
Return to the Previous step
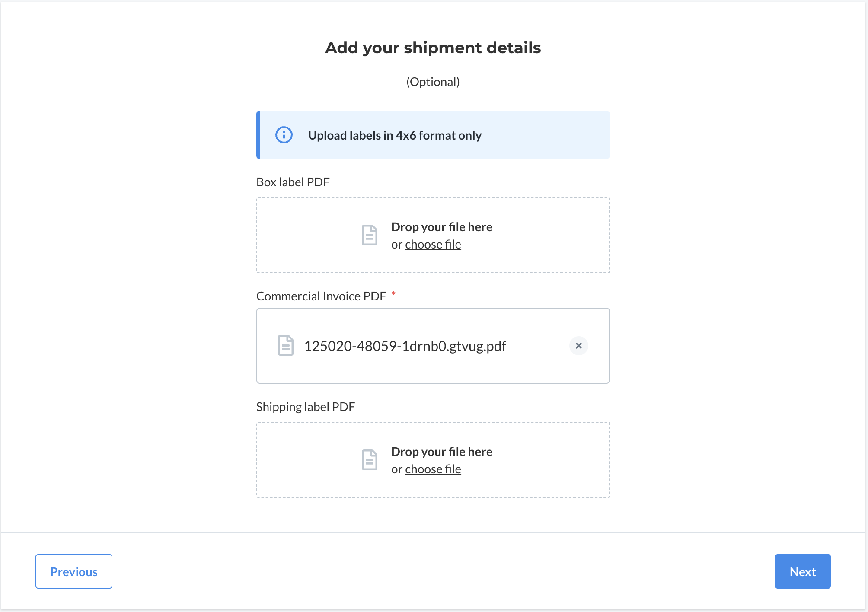pos(74,571)
